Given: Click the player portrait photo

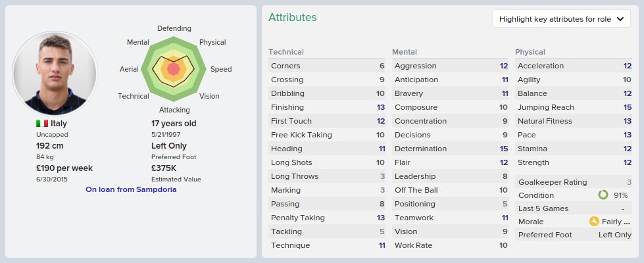Looking at the screenshot, I should 55,72.
